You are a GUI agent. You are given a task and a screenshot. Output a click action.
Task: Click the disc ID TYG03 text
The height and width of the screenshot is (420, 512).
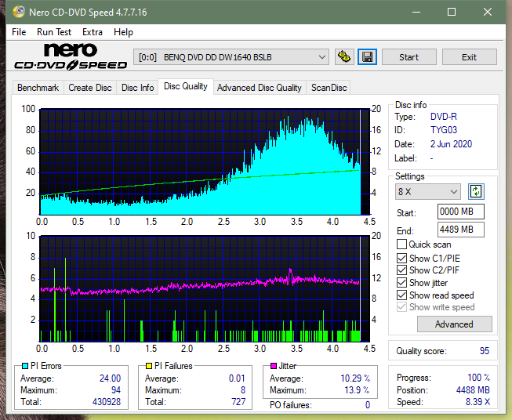tap(444, 130)
